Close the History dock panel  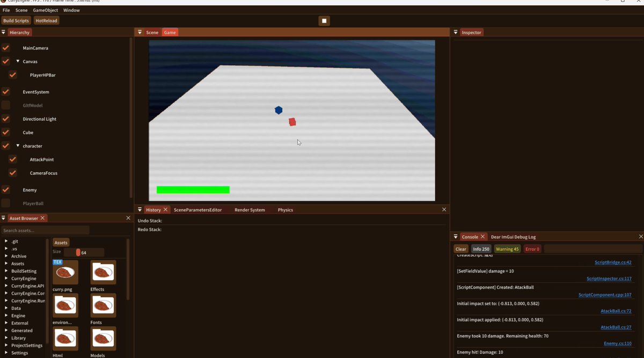coord(444,209)
